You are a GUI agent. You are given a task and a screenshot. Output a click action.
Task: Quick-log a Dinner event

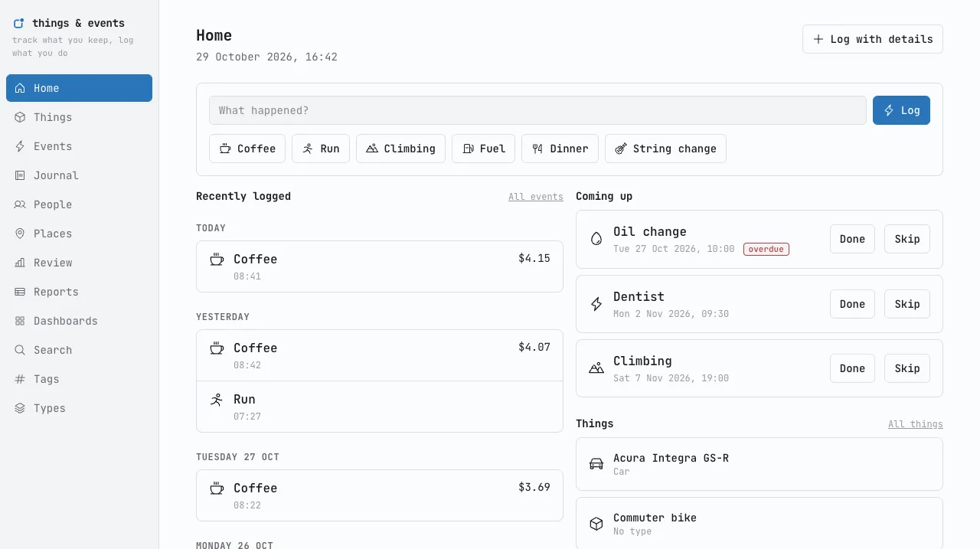[x=560, y=149]
